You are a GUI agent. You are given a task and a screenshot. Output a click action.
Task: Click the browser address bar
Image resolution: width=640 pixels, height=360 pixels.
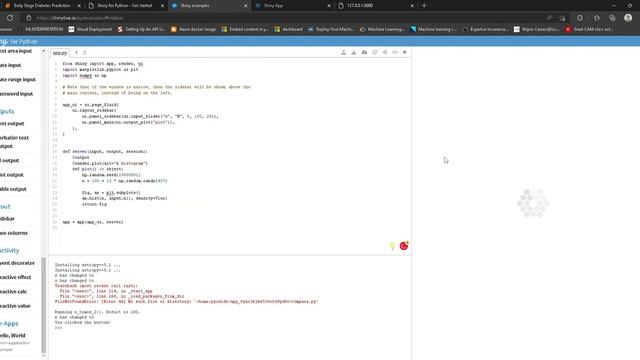[x=286, y=18]
